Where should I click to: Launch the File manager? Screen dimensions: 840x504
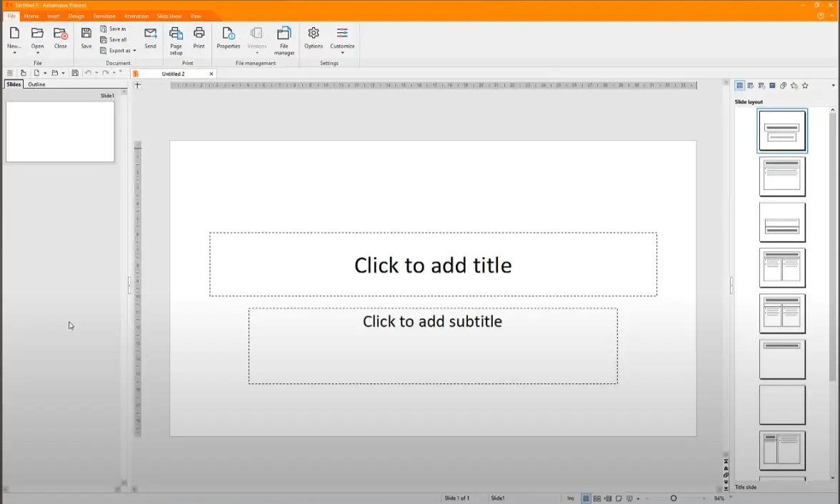click(284, 39)
